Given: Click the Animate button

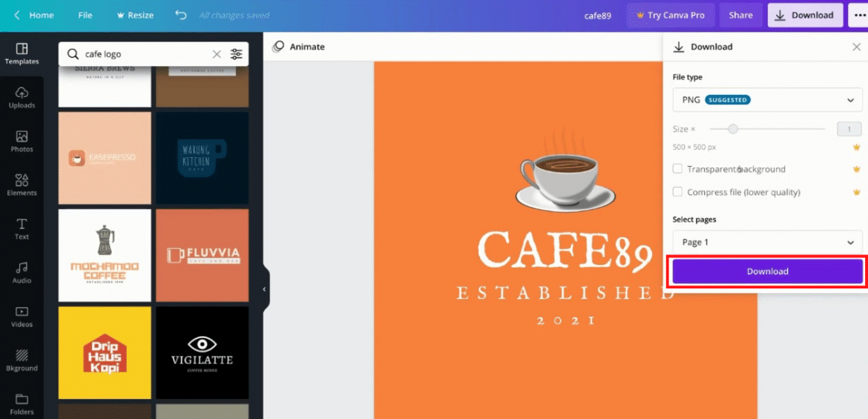Looking at the screenshot, I should pos(298,47).
